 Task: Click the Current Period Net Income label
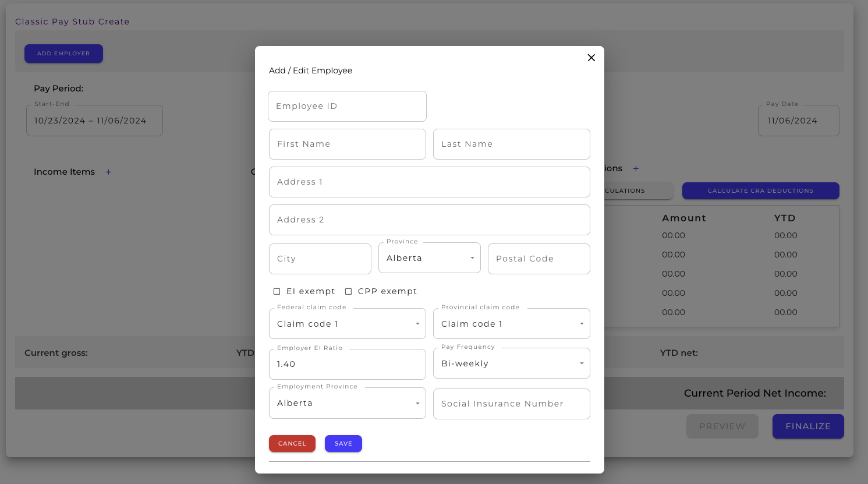point(755,393)
